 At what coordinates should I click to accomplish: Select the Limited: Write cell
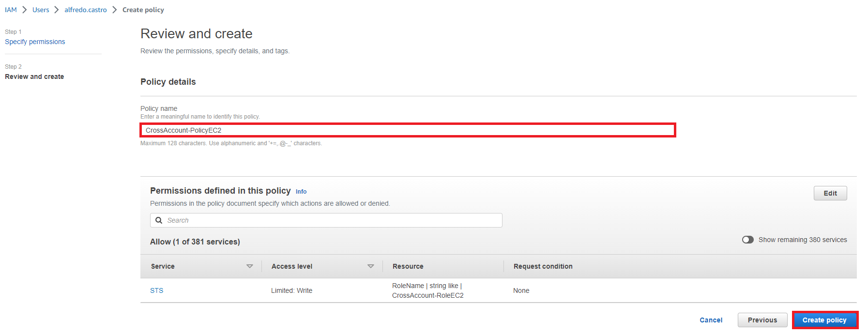tap(292, 290)
